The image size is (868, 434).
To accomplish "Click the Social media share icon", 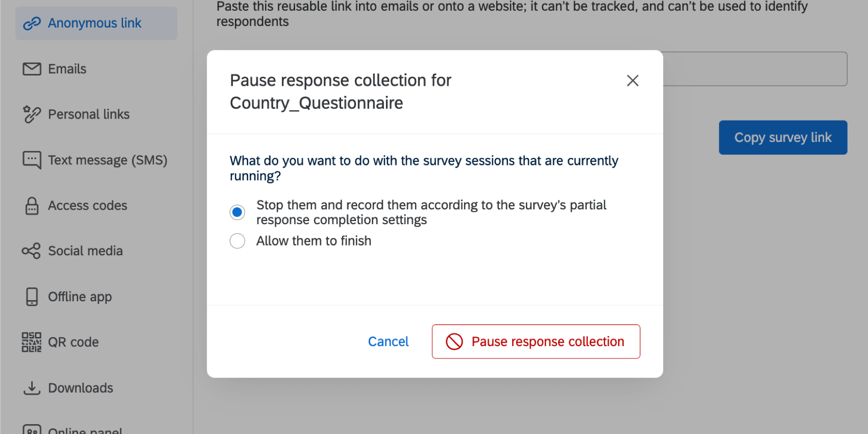I will 32,251.
